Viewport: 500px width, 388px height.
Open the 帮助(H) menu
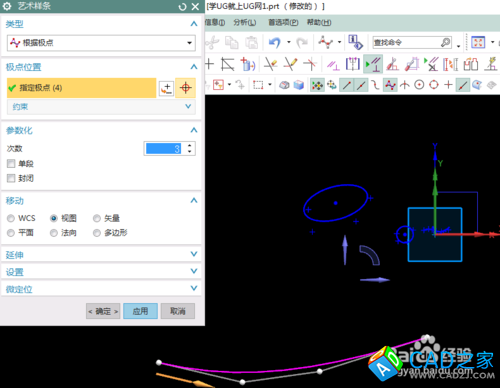[x=319, y=23]
